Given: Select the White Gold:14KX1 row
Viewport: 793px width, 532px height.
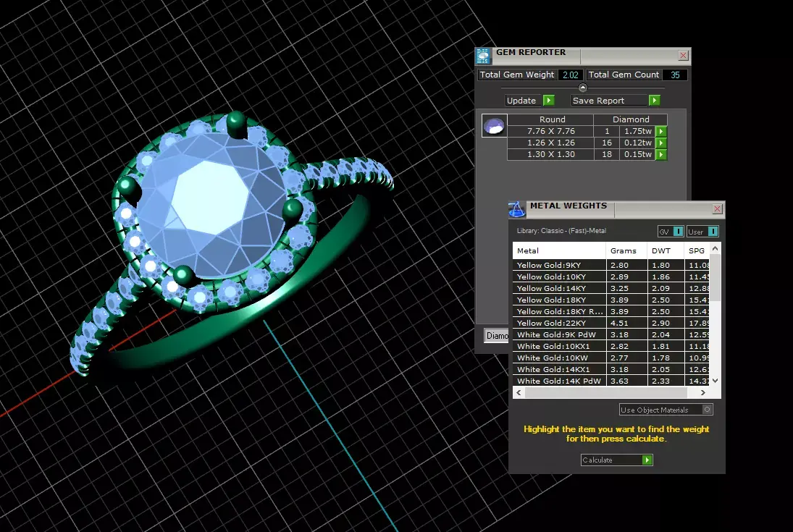Looking at the screenshot, I should click(611, 370).
